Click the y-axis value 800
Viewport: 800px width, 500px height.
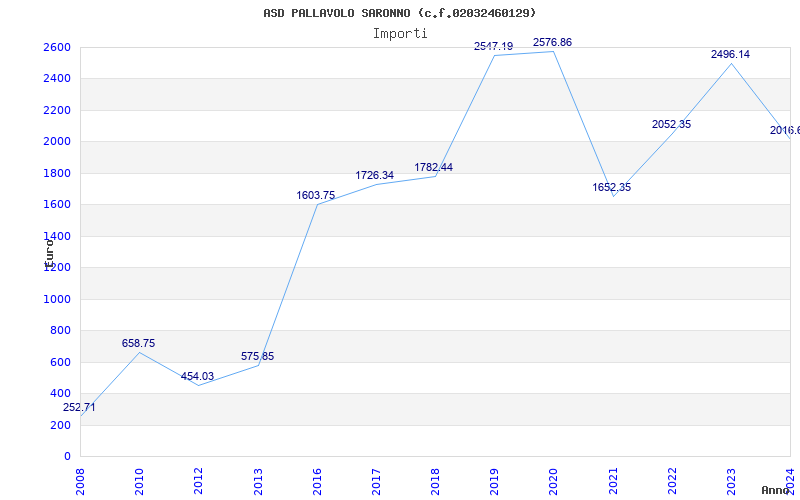(61, 331)
